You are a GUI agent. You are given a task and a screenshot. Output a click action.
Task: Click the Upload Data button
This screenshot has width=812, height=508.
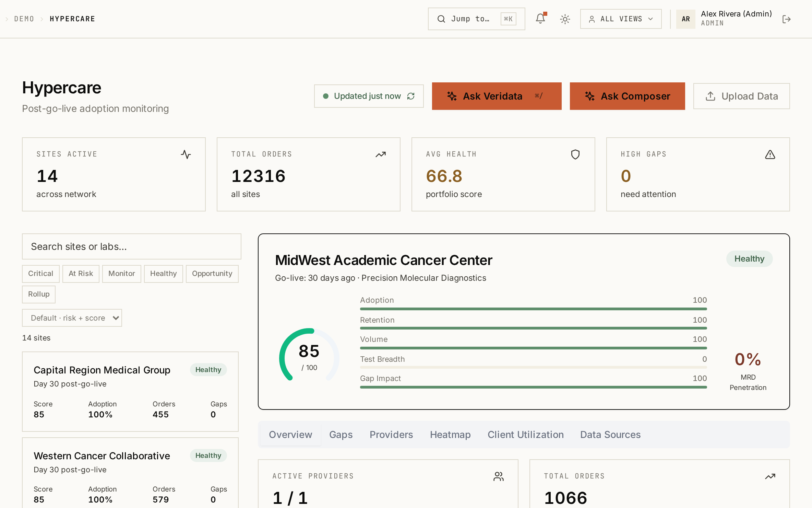pos(742,96)
